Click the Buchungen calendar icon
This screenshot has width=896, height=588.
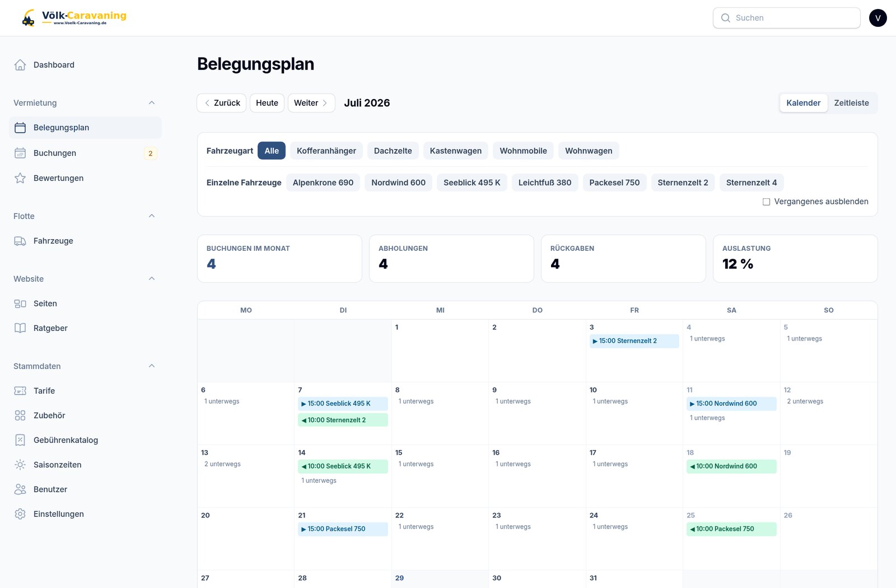point(20,153)
